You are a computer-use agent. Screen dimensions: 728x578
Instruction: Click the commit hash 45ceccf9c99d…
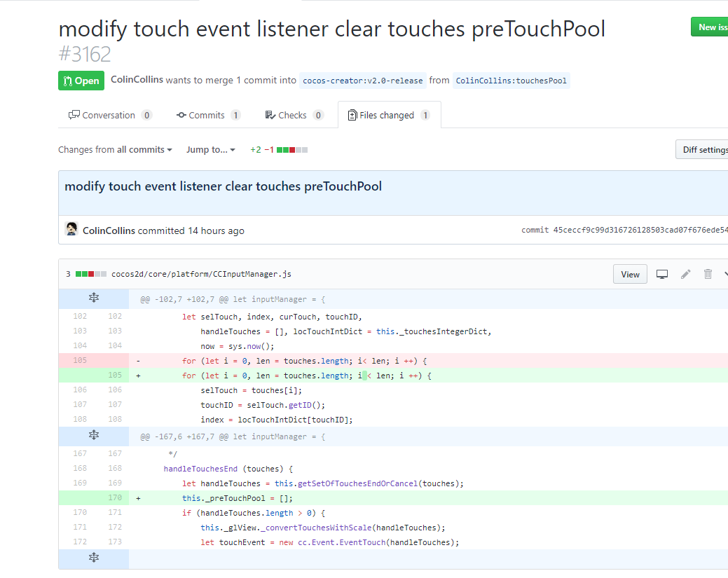(x=640, y=230)
